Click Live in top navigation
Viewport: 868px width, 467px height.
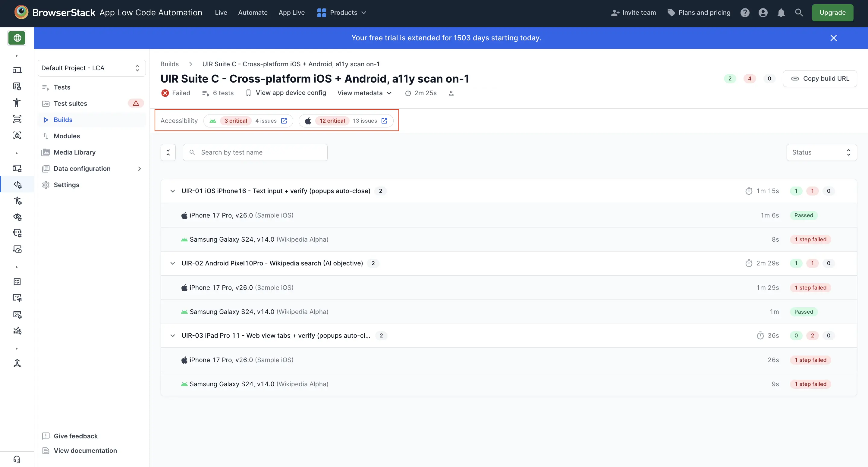[221, 12]
